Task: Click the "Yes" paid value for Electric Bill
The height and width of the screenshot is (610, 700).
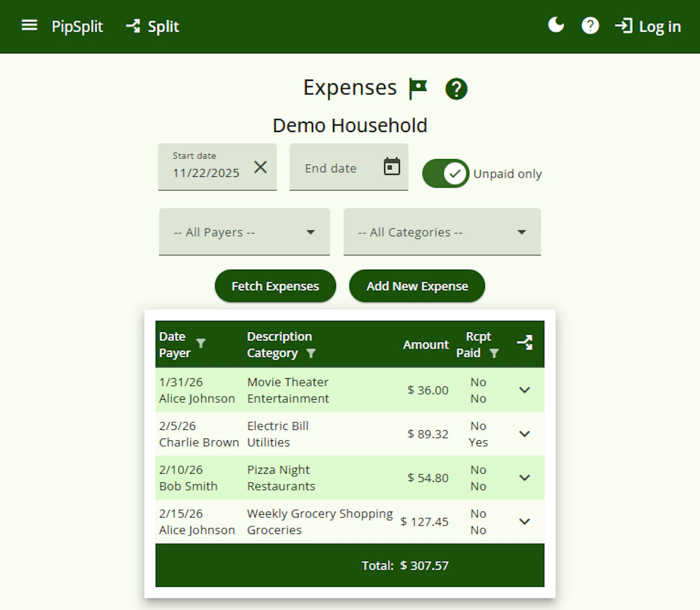Action: (478, 442)
